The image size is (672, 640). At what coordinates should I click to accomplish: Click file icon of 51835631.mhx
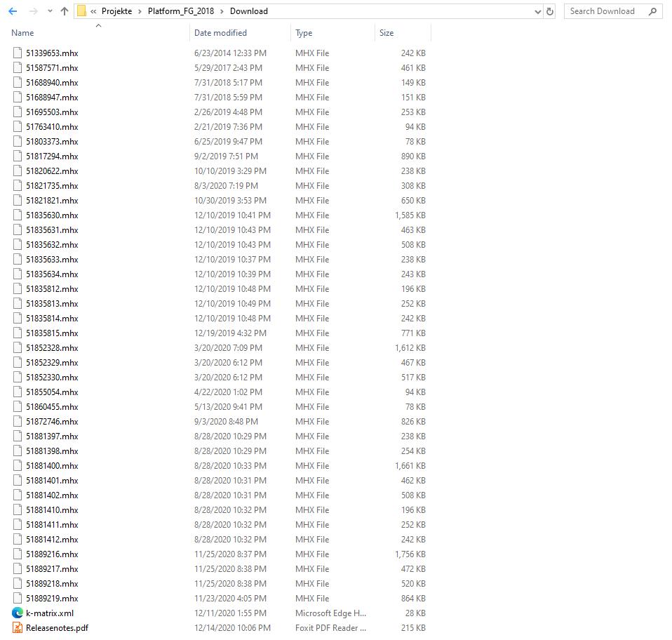click(x=18, y=229)
